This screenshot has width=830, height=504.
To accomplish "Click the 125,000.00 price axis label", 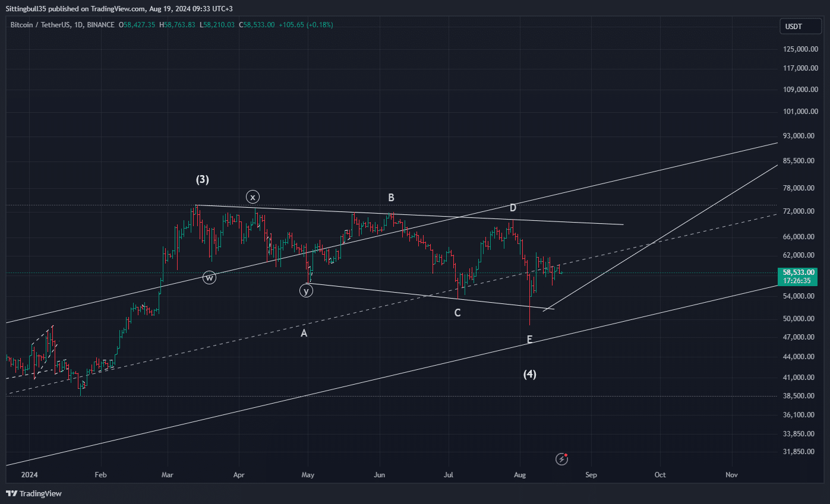I will pos(799,49).
